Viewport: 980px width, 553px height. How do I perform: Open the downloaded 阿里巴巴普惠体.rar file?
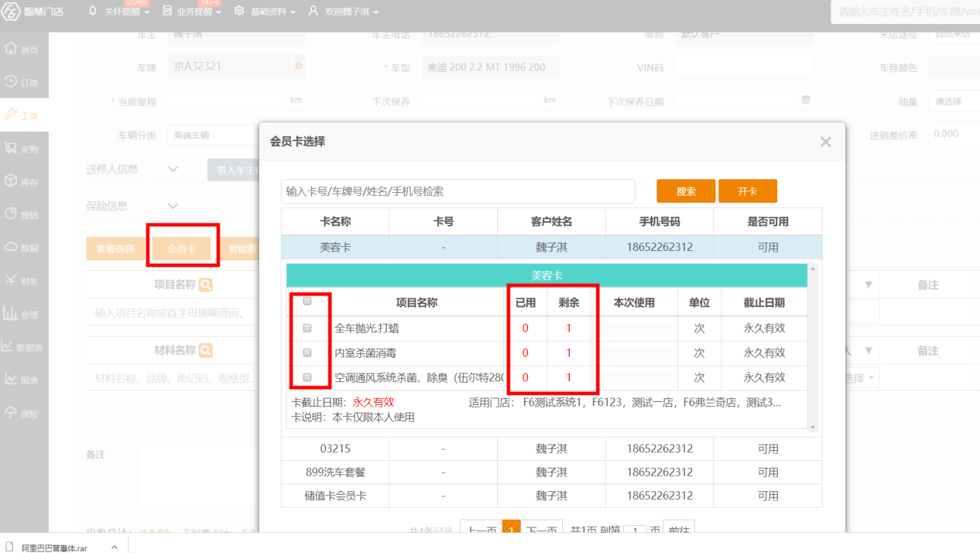tap(54, 547)
